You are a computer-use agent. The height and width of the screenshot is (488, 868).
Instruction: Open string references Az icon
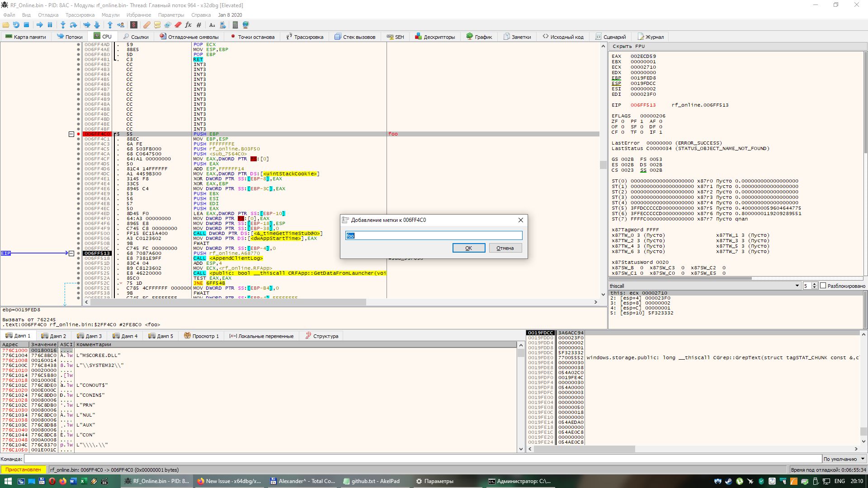[x=212, y=25]
